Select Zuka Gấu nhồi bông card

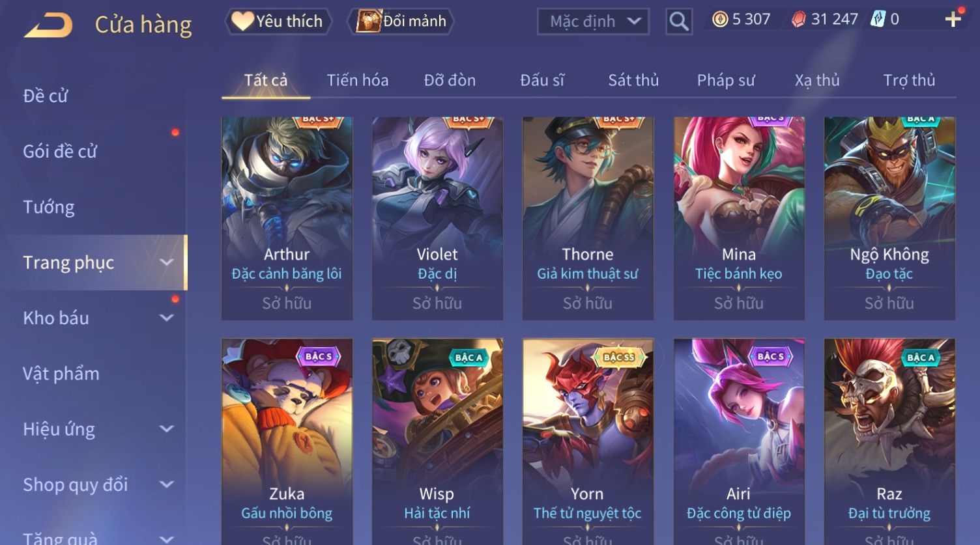point(287,441)
